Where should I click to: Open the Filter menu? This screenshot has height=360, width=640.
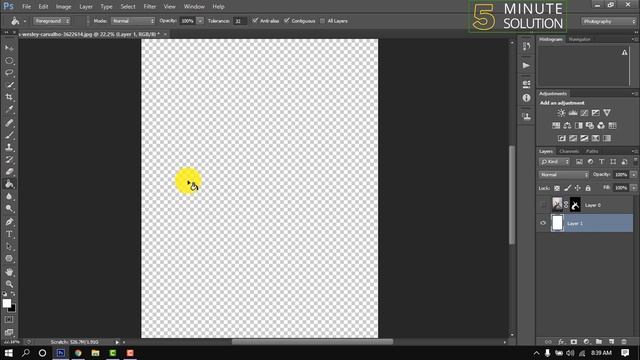point(150,7)
